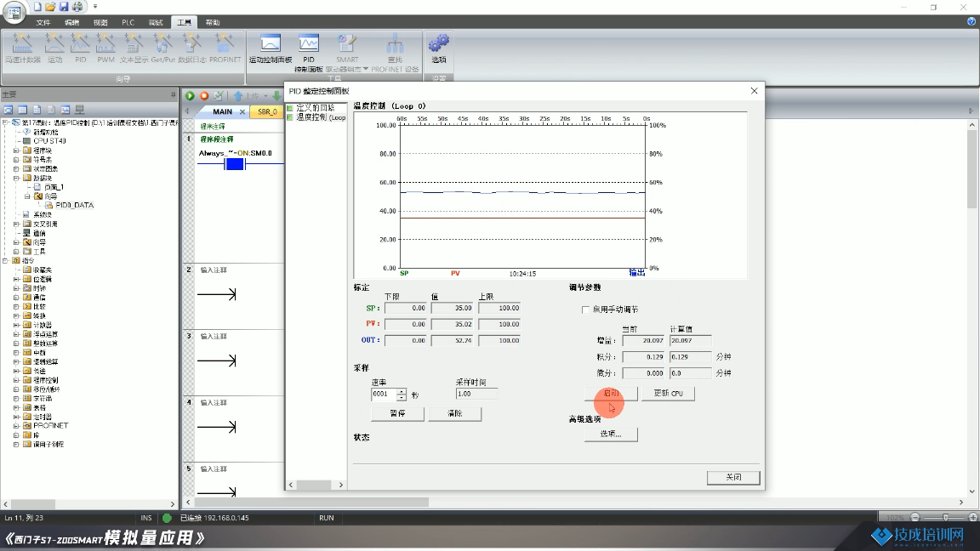980x551 pixels.
Task: Open the ribbon options (选项) gear icon
Action: click(x=439, y=48)
